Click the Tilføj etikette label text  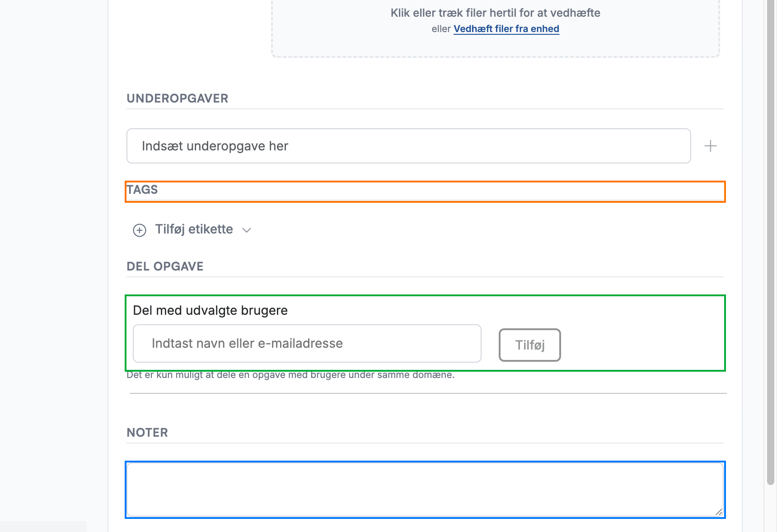click(x=194, y=229)
